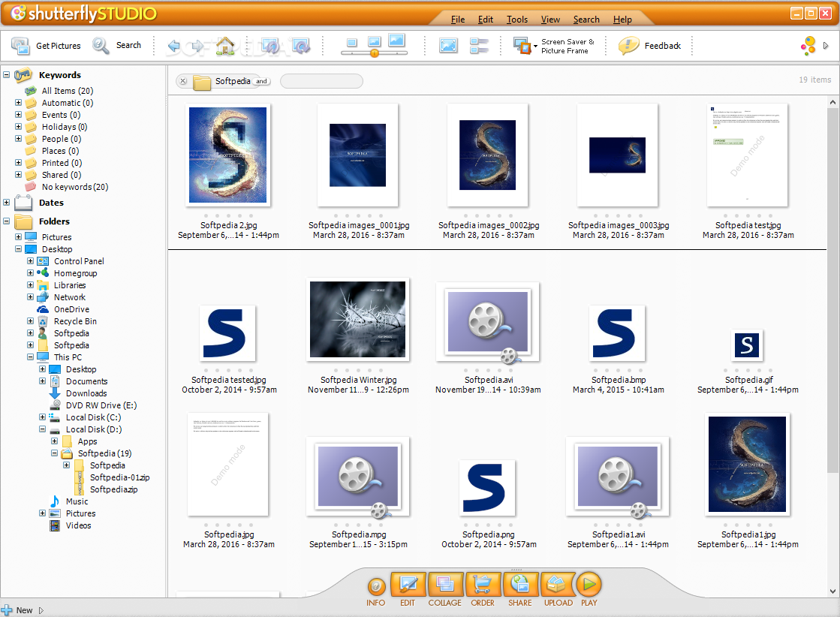
Task: Select All Items (20) keyword
Action: [x=68, y=91]
